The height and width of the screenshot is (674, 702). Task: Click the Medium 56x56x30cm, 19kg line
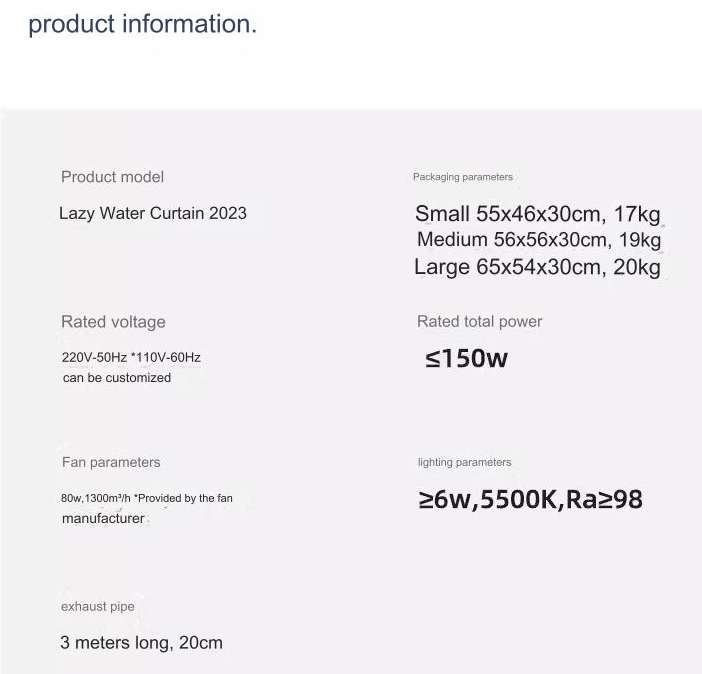538,240
